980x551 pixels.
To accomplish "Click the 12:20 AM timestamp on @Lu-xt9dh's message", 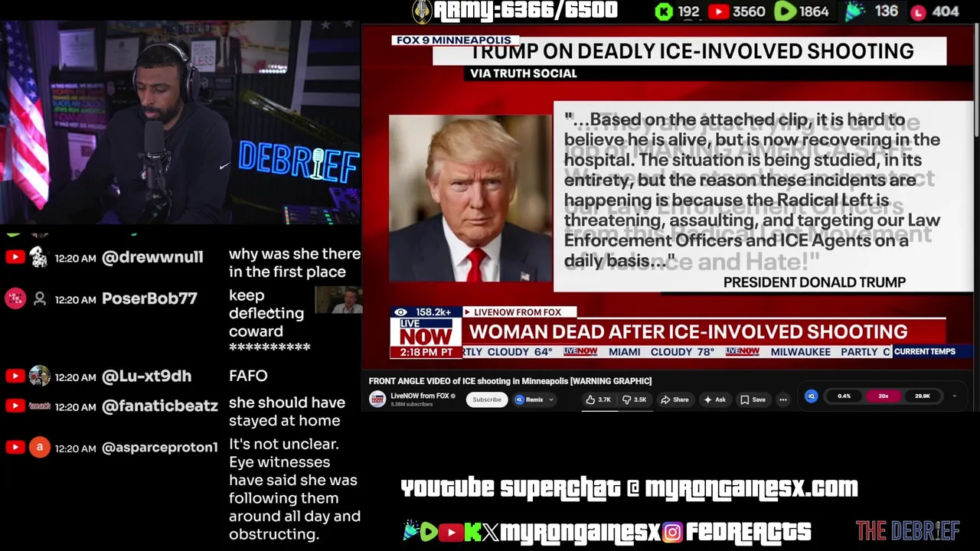I will (75, 377).
